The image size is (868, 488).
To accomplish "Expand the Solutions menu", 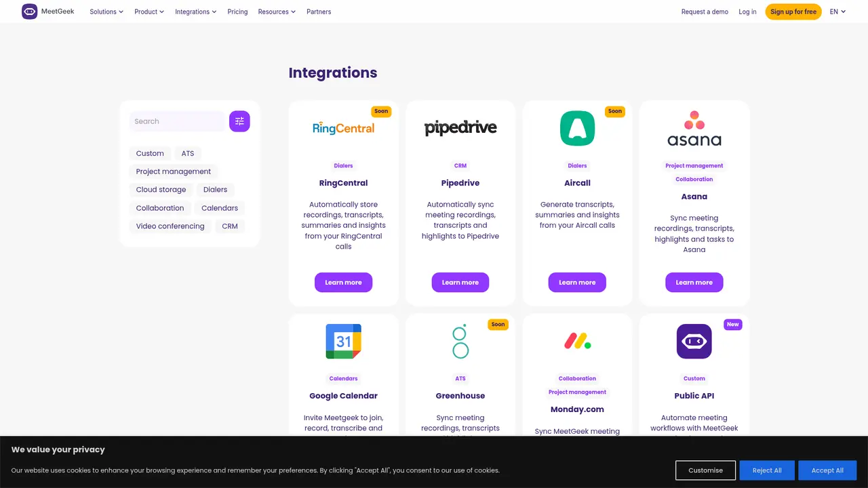I will [x=106, y=12].
